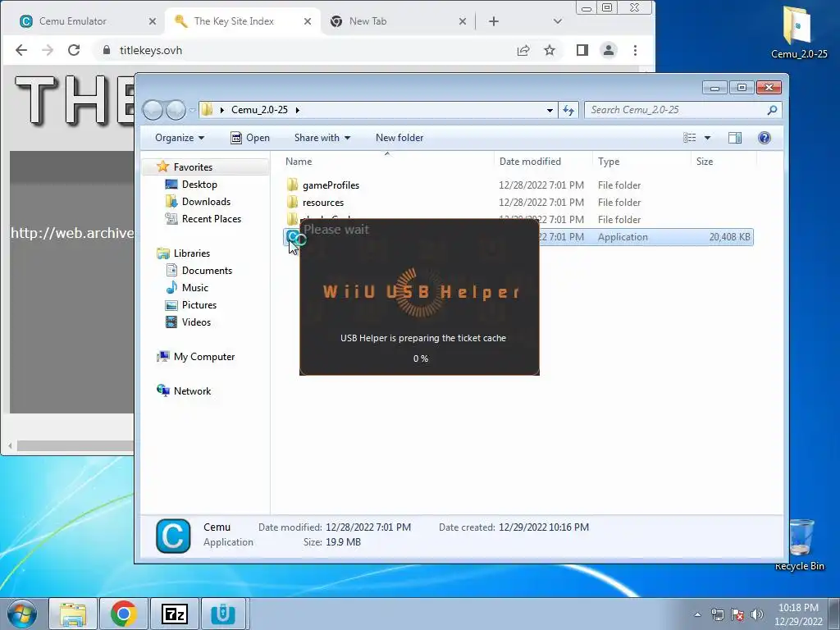Open Google Chrome from the taskbar
The width and height of the screenshot is (840, 630).
(x=123, y=614)
